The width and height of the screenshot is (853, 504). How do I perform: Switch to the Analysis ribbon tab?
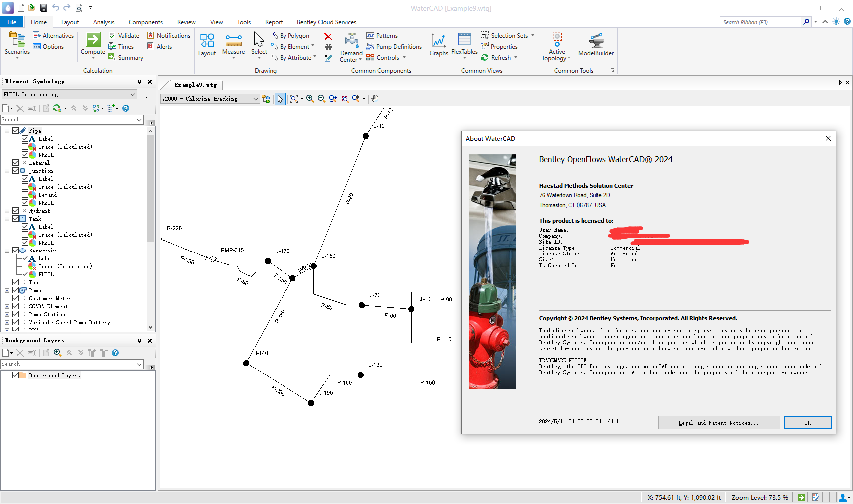pyautogui.click(x=104, y=22)
